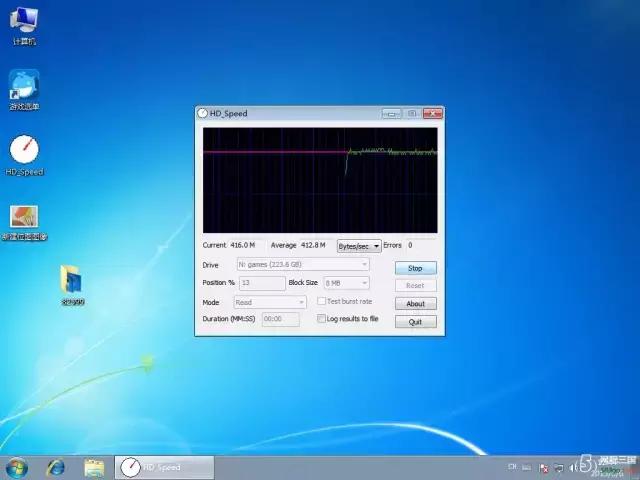Screen dimensions: 640x480
Task: Open the bitmap image file on desktop
Action: click(24, 218)
